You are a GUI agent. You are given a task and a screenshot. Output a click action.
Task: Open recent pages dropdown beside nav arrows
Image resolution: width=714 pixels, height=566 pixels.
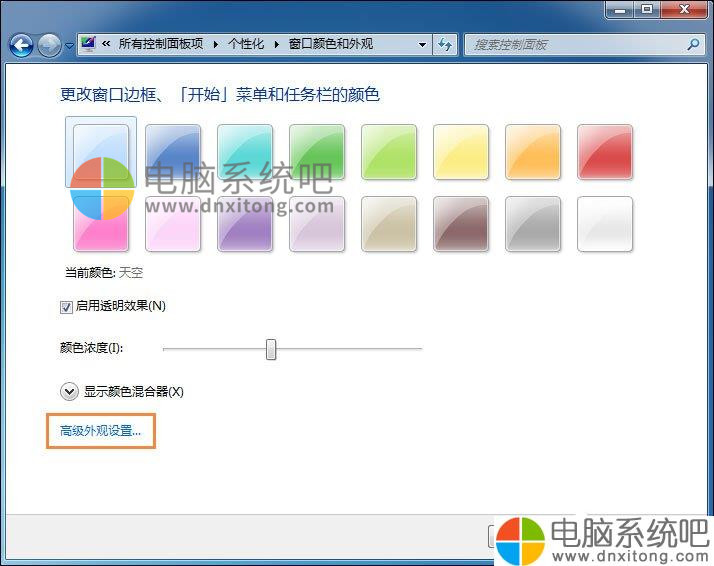[x=69, y=46]
